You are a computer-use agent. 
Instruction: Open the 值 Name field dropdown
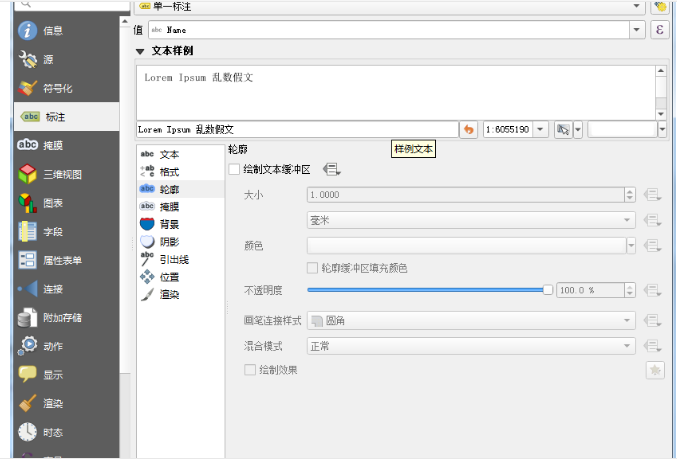pos(636,30)
